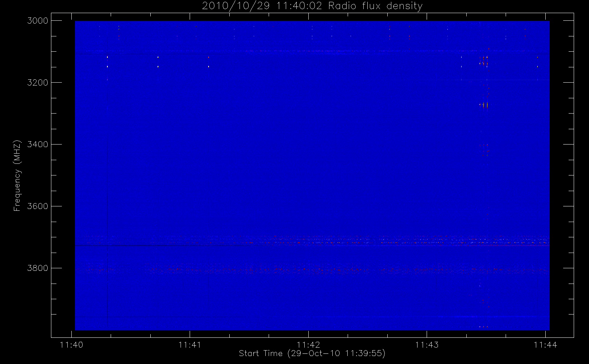Click the plot title 'Radio flux density'

[x=375, y=6]
